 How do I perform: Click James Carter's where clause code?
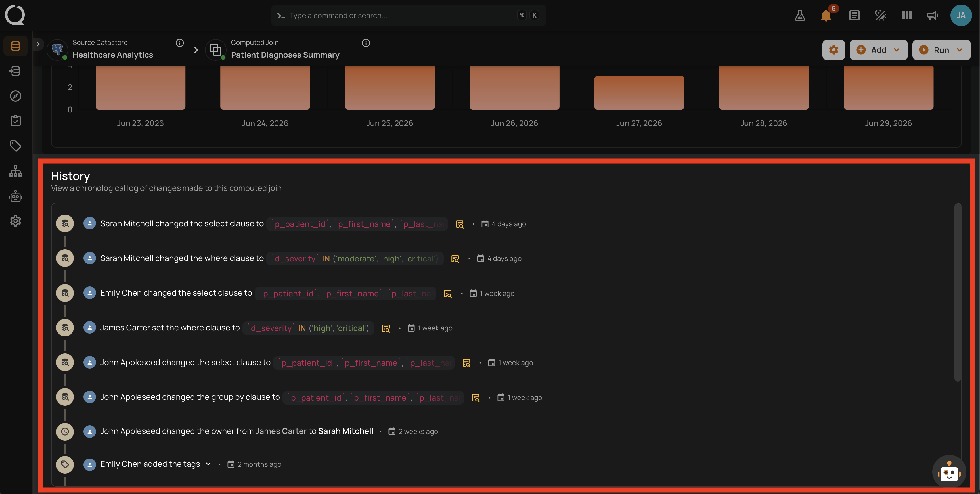click(309, 328)
